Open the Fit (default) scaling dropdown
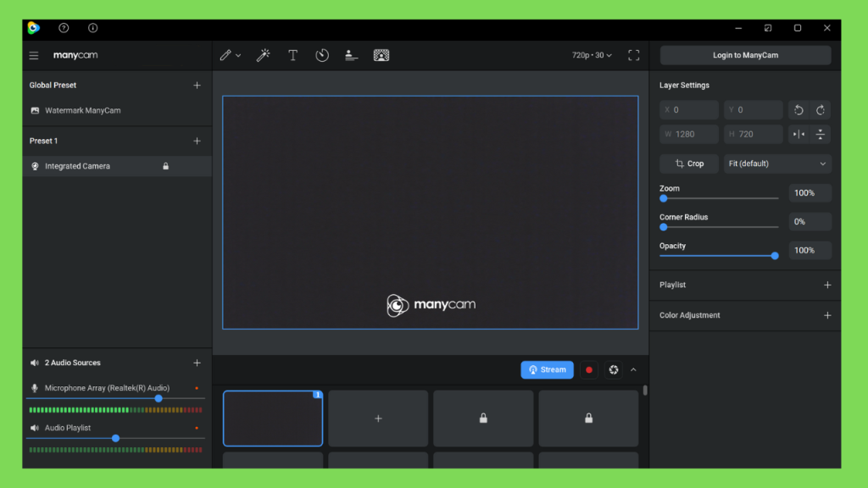 point(777,164)
